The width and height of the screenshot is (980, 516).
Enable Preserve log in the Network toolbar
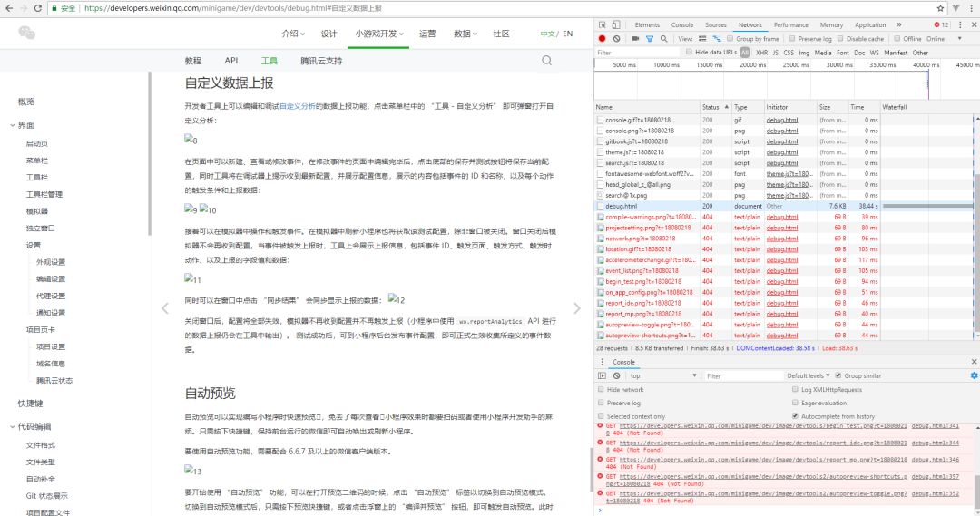tap(792, 39)
